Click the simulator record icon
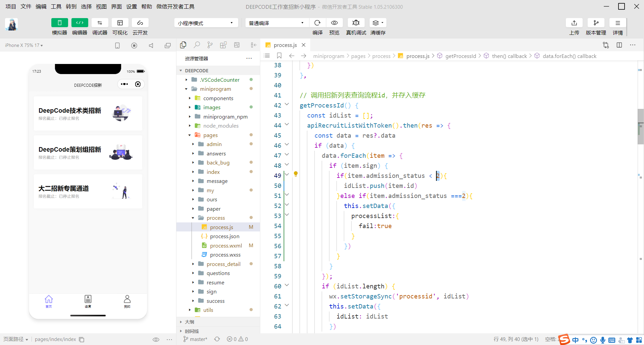This screenshot has height=345, width=644. pyautogui.click(x=134, y=46)
